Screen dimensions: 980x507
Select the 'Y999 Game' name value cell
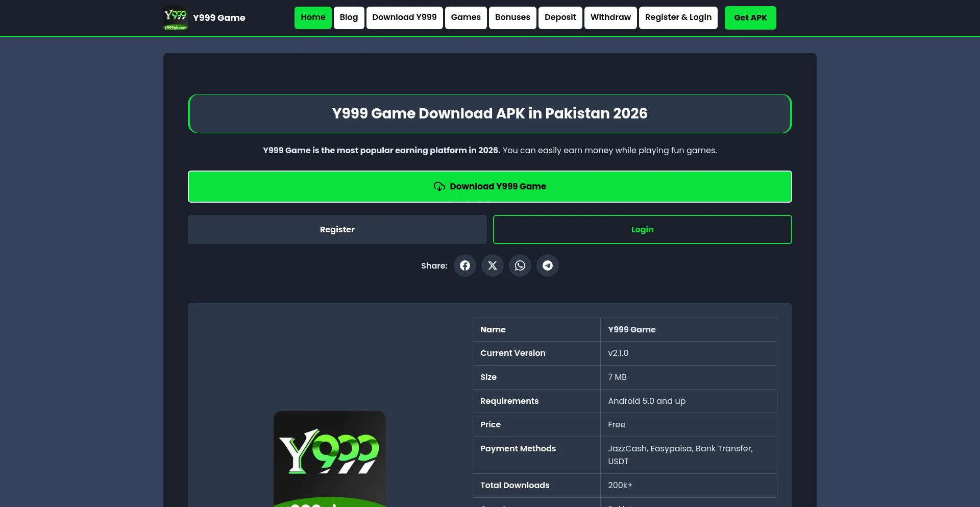click(x=689, y=330)
